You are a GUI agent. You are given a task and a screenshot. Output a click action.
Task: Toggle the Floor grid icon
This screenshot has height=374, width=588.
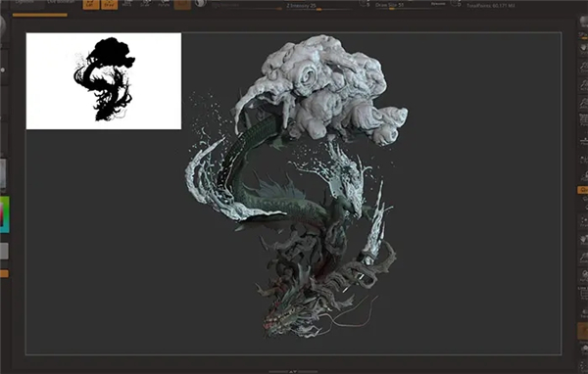[x=583, y=141]
